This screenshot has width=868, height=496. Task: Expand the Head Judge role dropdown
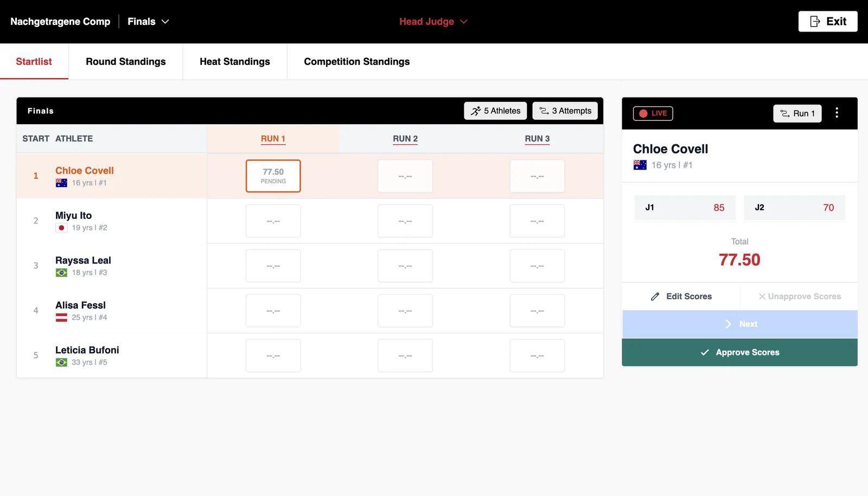click(x=433, y=22)
